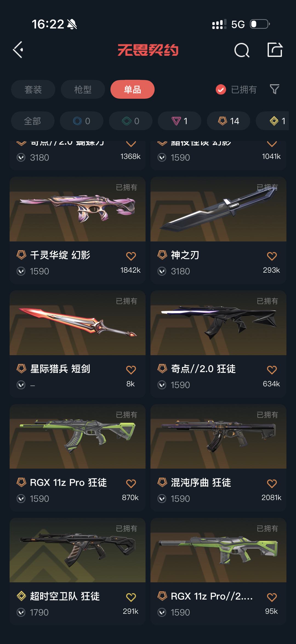Tap the share icon at top right

pyautogui.click(x=275, y=50)
